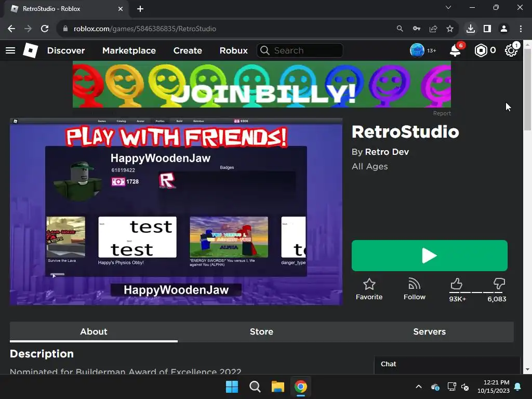Image resolution: width=532 pixels, height=399 pixels.
Task: Open the Retro Dev creator link
Action: point(387,152)
